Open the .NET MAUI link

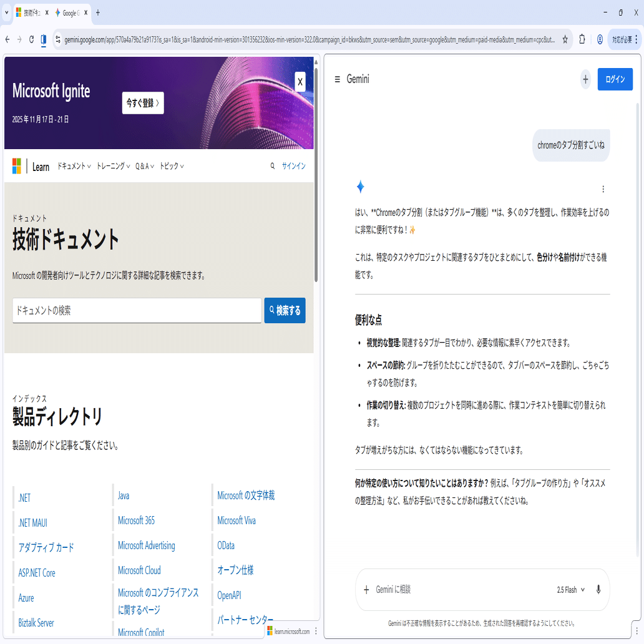[32, 523]
